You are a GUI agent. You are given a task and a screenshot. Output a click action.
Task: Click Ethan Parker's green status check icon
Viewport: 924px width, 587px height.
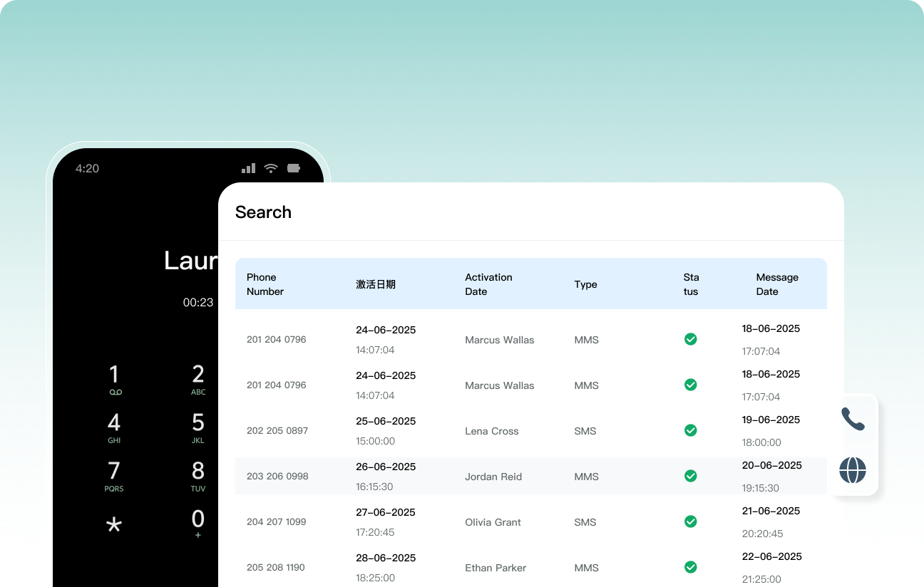pyautogui.click(x=690, y=567)
